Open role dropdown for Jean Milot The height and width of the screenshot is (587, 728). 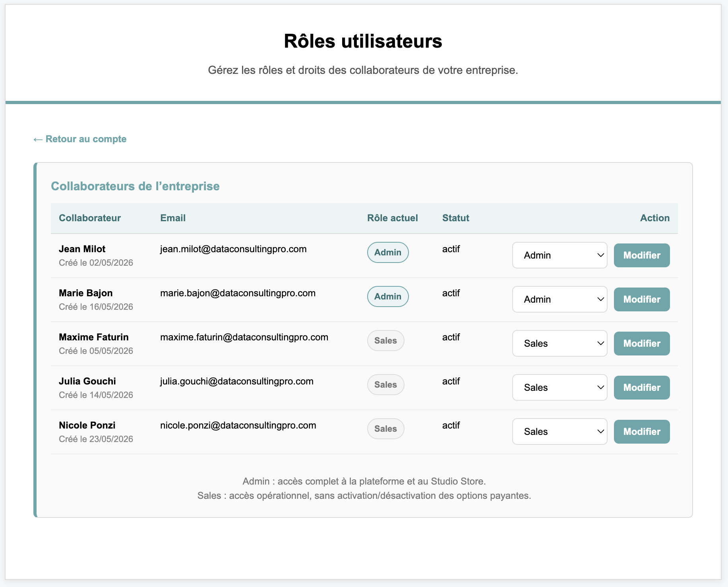(x=560, y=255)
